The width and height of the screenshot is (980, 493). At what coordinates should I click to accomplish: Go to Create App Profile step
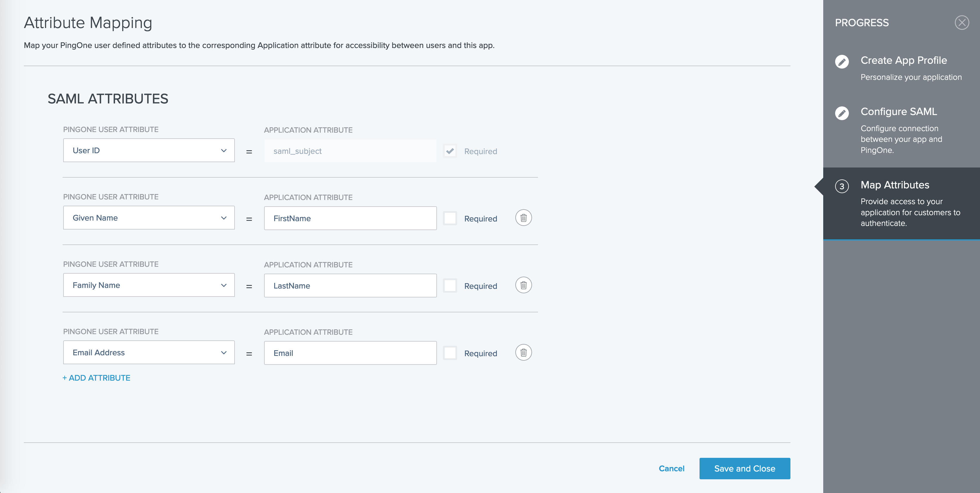click(903, 61)
